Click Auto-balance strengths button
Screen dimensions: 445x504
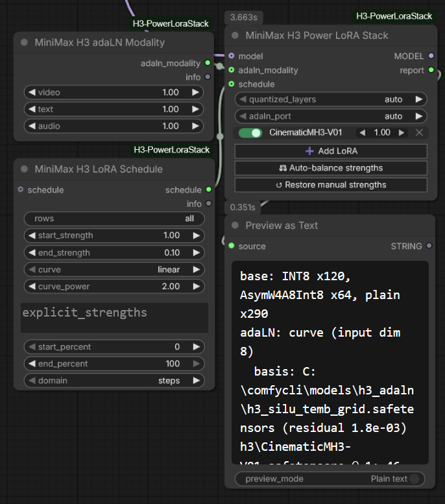tap(331, 168)
